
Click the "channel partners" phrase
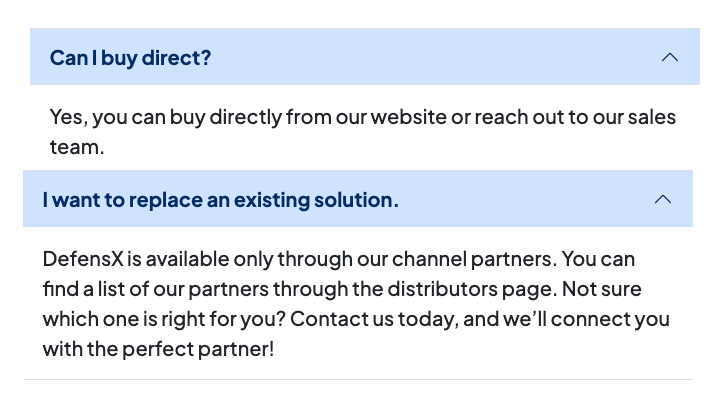(x=479, y=259)
